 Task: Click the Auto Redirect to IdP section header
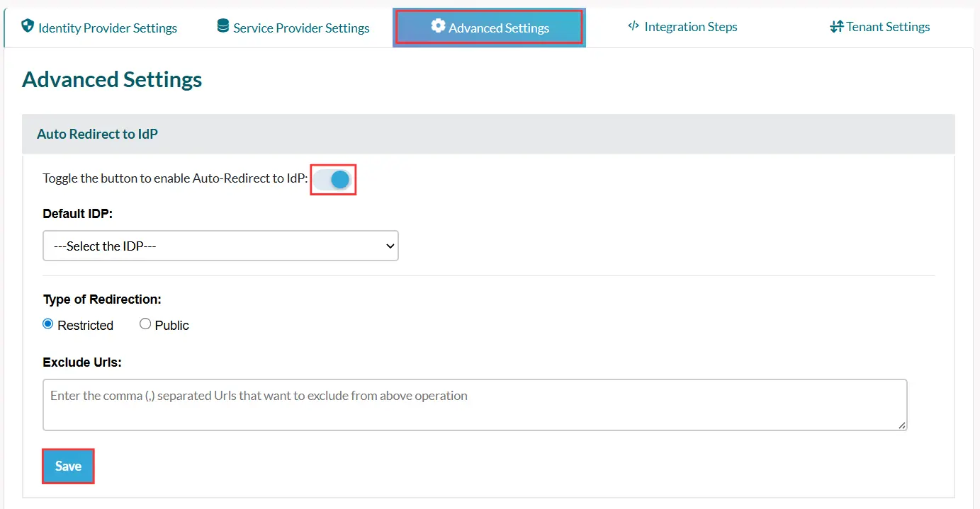[97, 134]
